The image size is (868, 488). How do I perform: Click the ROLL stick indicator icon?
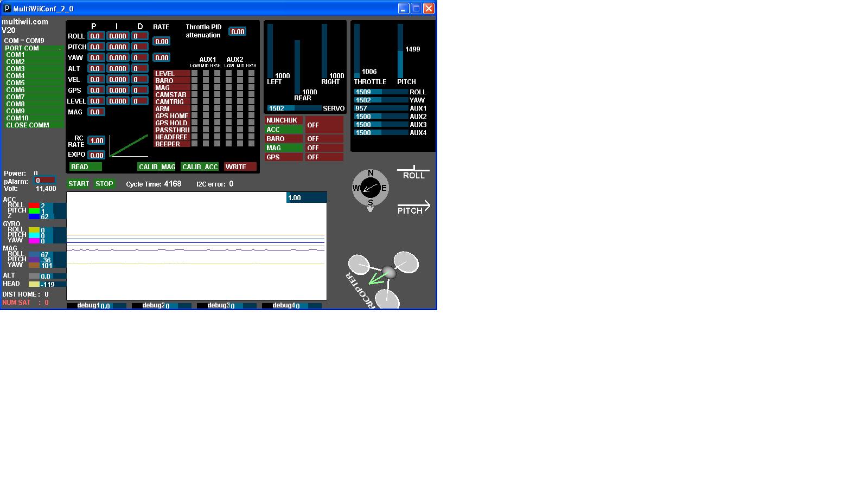[x=414, y=171]
